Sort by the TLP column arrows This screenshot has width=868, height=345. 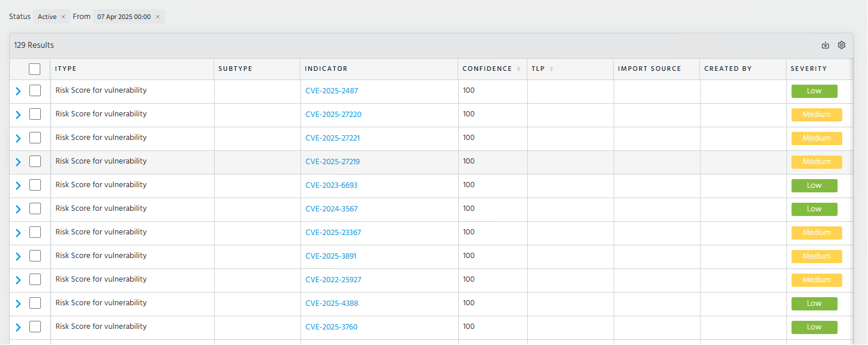551,69
